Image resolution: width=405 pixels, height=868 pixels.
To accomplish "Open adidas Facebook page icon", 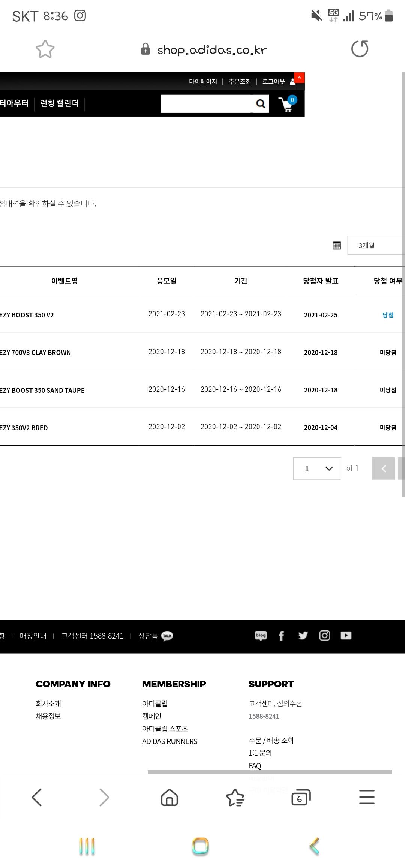I will pos(281,636).
